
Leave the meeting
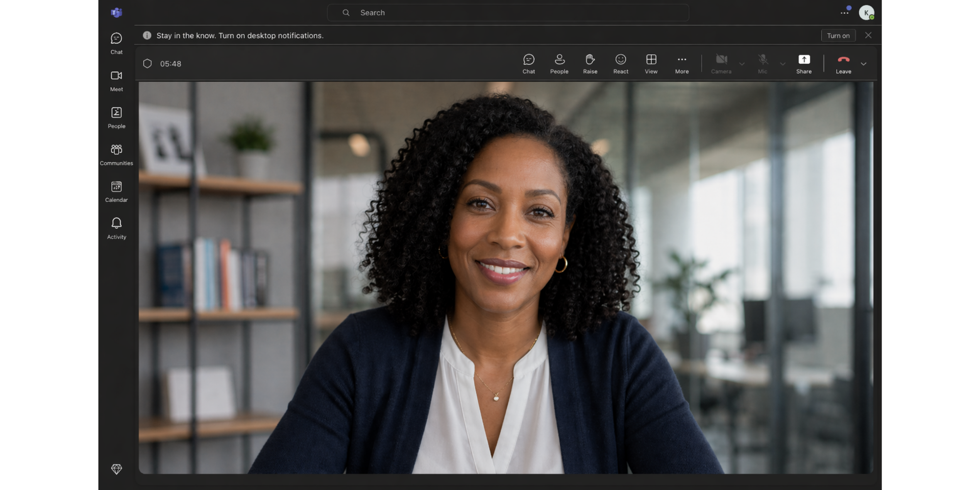(843, 64)
